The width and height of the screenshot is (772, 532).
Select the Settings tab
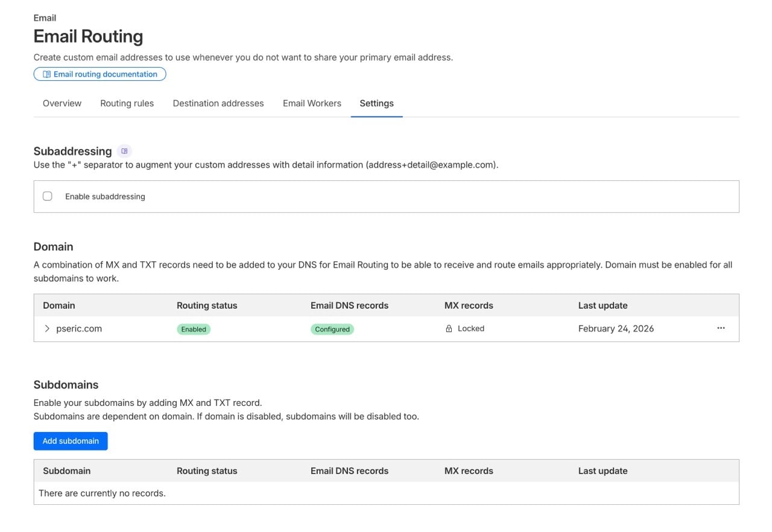[376, 103]
